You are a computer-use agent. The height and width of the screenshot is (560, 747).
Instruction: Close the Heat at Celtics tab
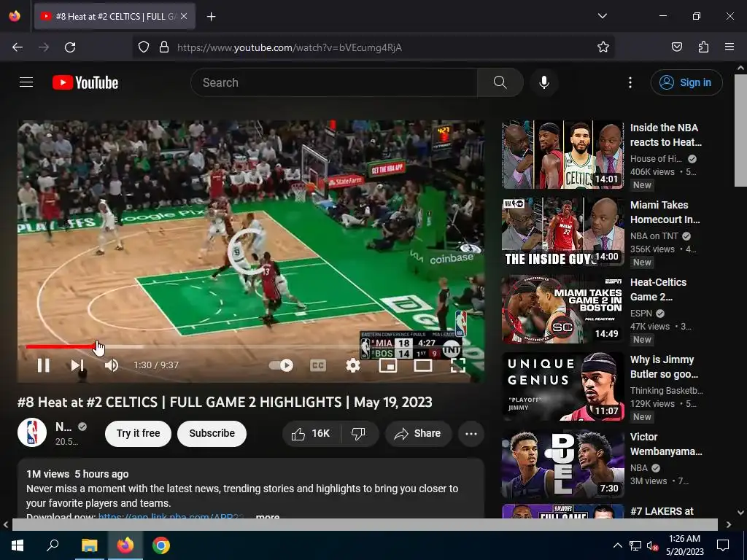184,16
